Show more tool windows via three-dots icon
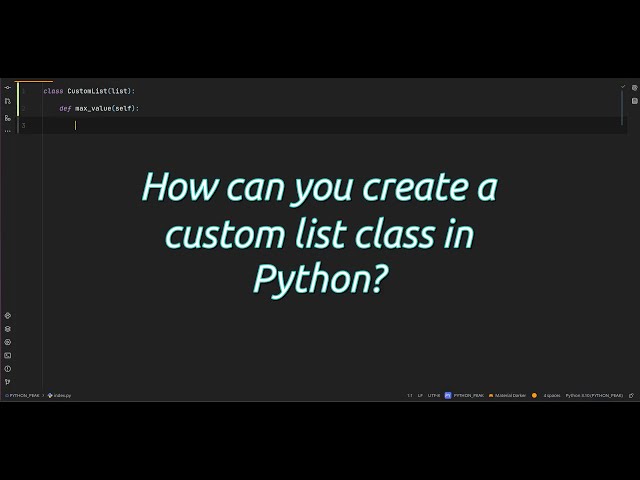This screenshot has width=640, height=480. coord(7,131)
